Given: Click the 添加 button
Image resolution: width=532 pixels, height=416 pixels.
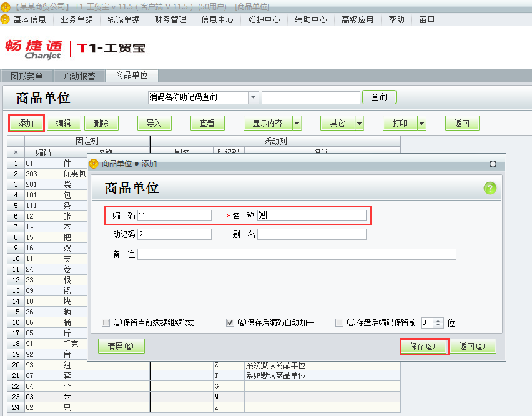Looking at the screenshot, I should pos(26,123).
